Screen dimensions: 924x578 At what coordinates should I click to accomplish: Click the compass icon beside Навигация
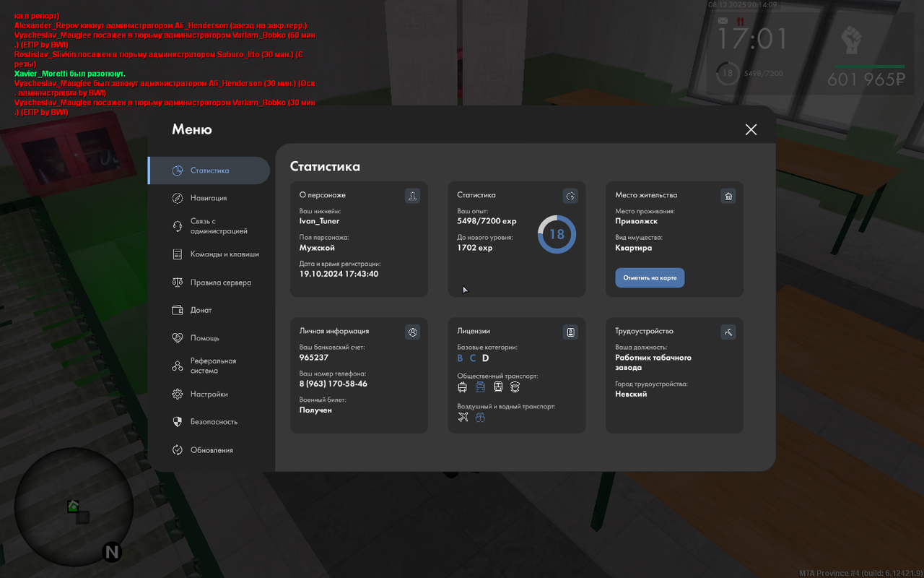[178, 198]
